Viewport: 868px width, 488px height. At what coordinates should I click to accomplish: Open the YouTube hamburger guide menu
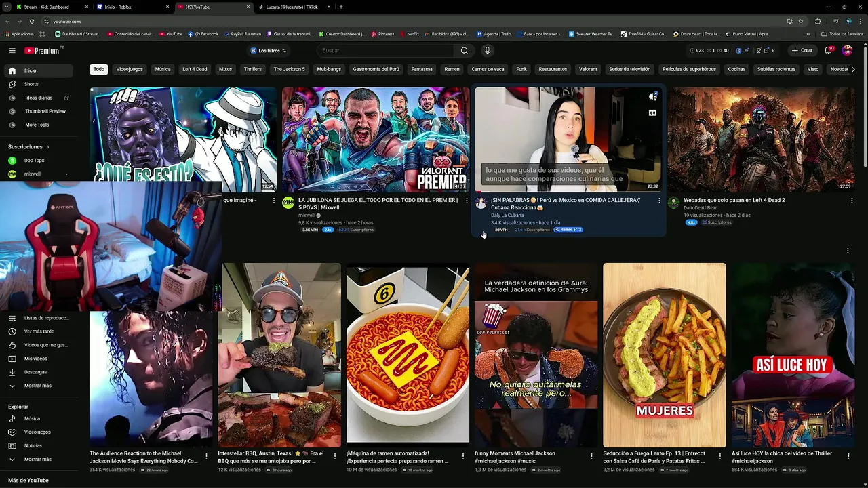(12, 50)
